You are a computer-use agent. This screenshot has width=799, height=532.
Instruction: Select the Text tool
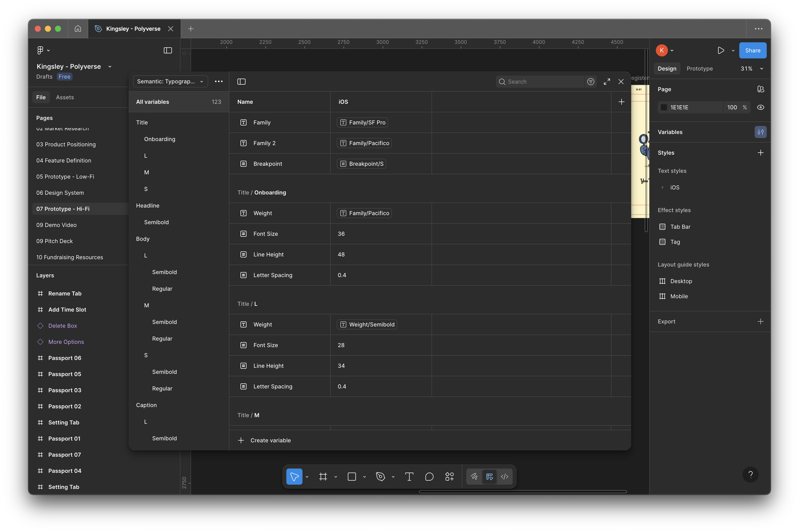coord(409,477)
